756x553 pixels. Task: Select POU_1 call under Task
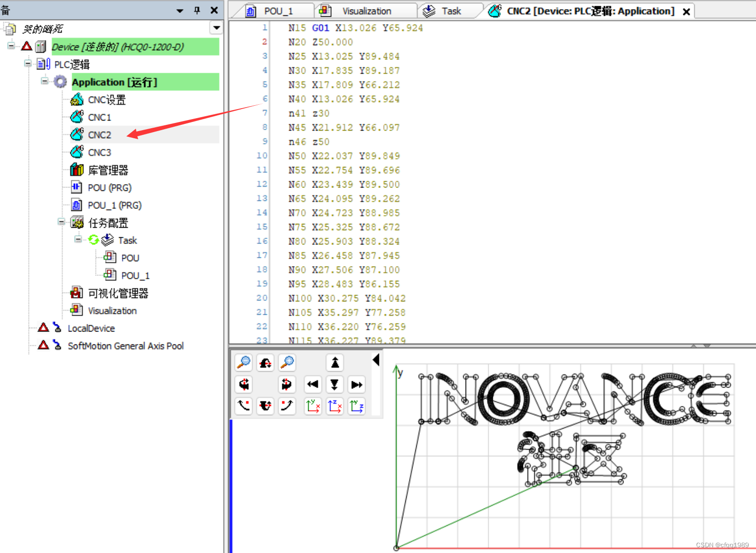point(135,276)
